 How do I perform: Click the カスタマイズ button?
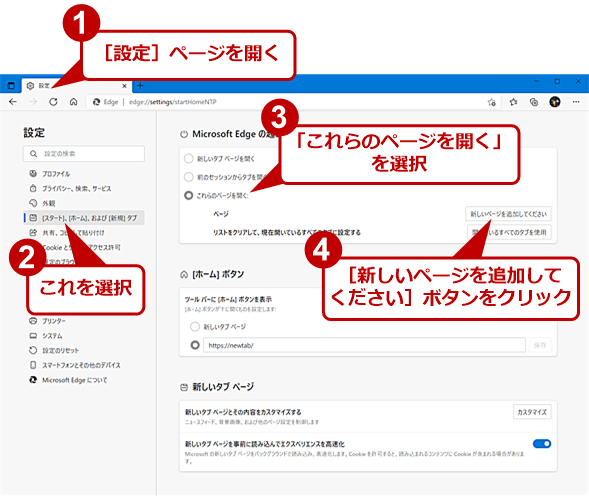[532, 412]
